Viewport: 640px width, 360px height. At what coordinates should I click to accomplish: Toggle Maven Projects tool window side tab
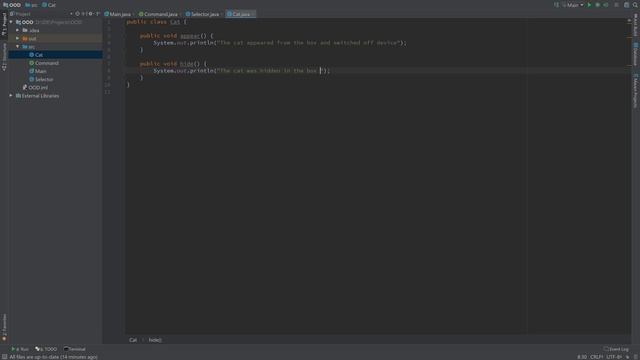point(636,91)
